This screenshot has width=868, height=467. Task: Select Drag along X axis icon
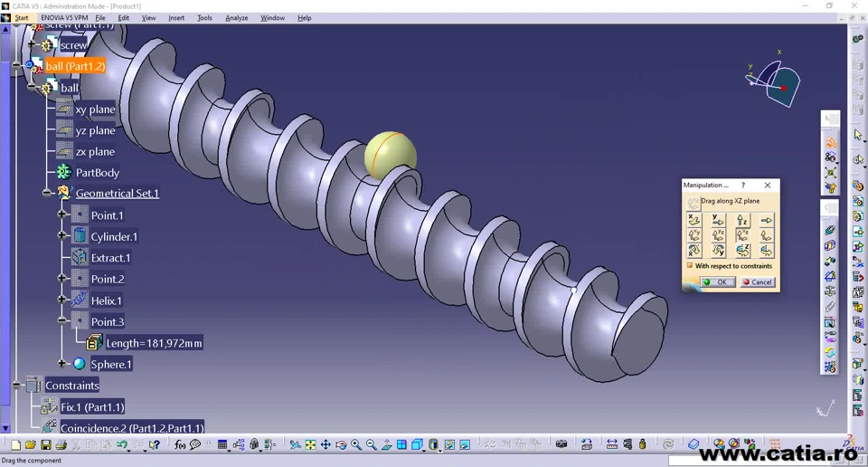694,221
